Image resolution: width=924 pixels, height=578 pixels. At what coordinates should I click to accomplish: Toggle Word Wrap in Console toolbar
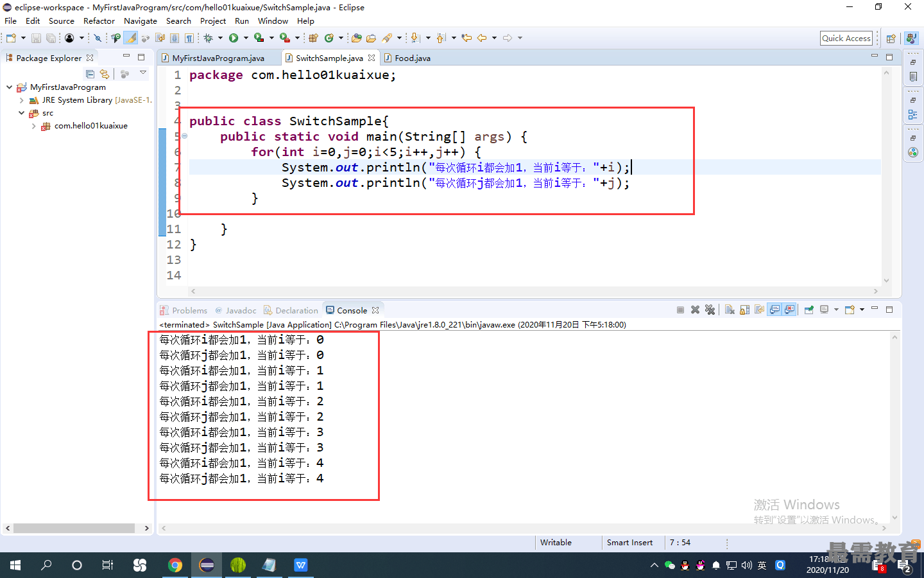click(x=759, y=310)
